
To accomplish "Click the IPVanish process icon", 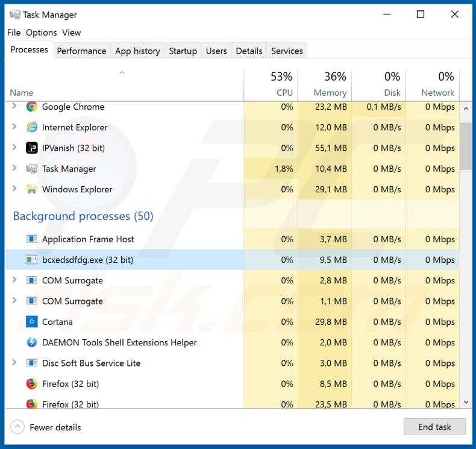I will [x=31, y=148].
